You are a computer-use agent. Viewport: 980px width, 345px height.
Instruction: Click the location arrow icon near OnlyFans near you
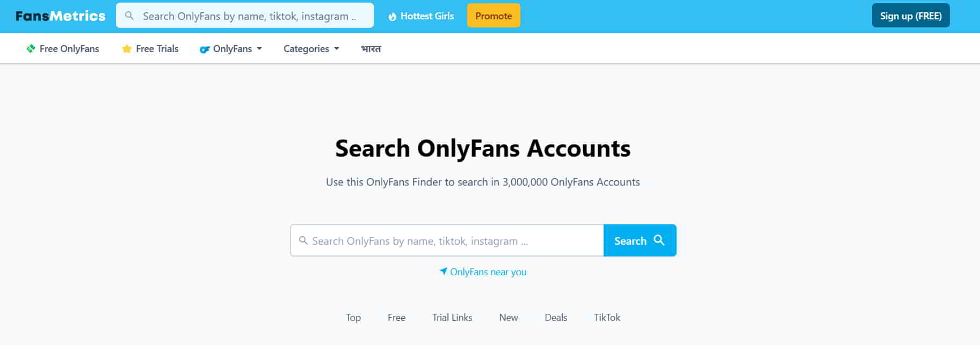point(443,271)
